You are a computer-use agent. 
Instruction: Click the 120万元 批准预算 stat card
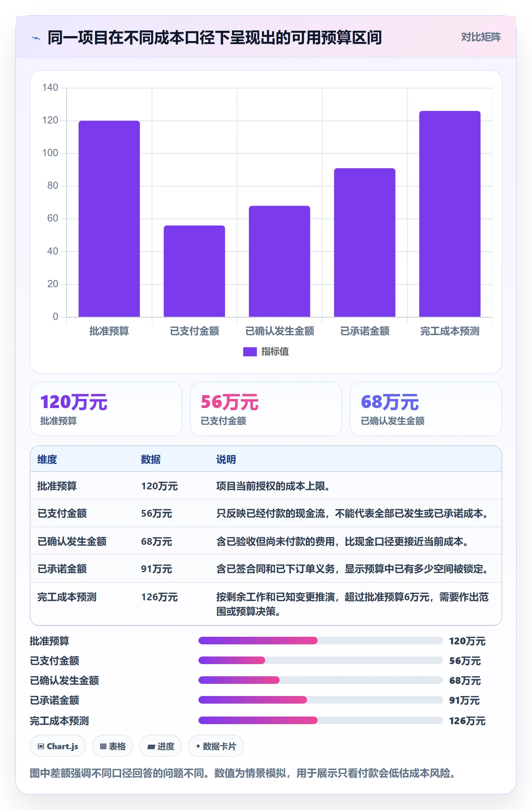coord(106,409)
